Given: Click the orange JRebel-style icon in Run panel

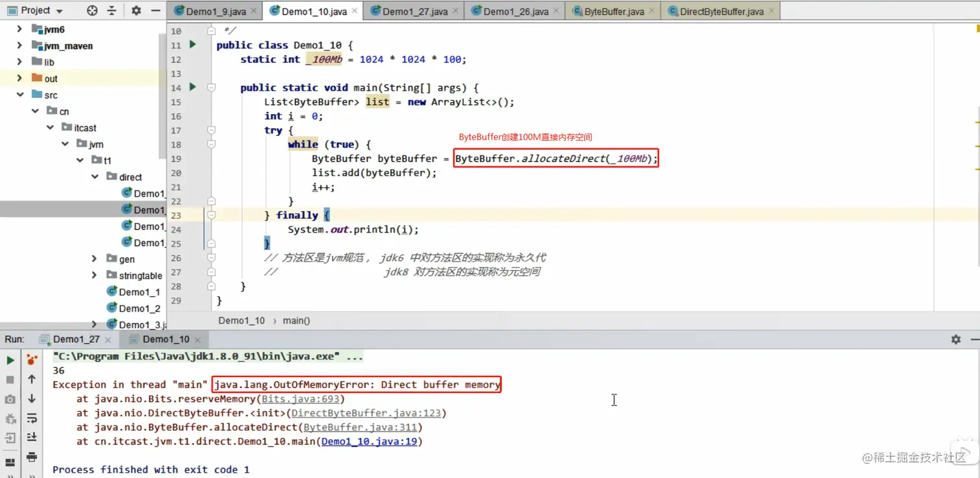Looking at the screenshot, I should coord(31,359).
